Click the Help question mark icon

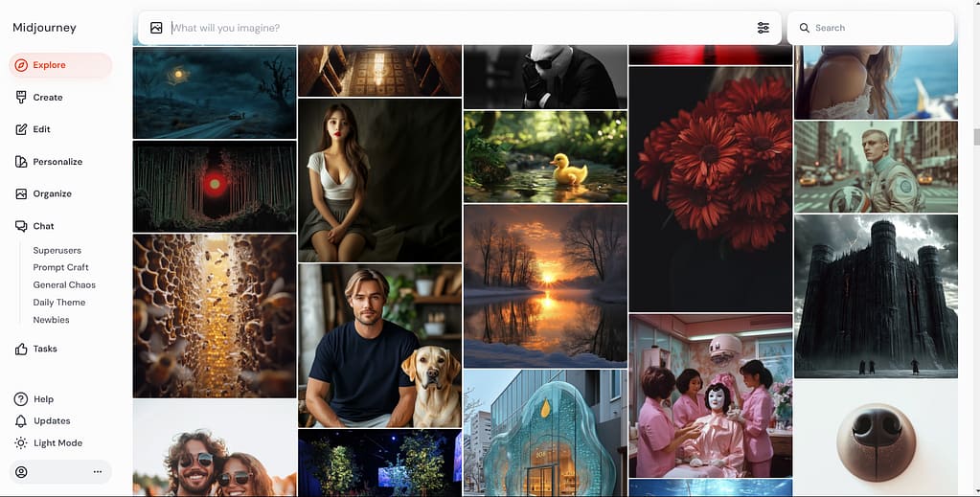pyautogui.click(x=21, y=399)
